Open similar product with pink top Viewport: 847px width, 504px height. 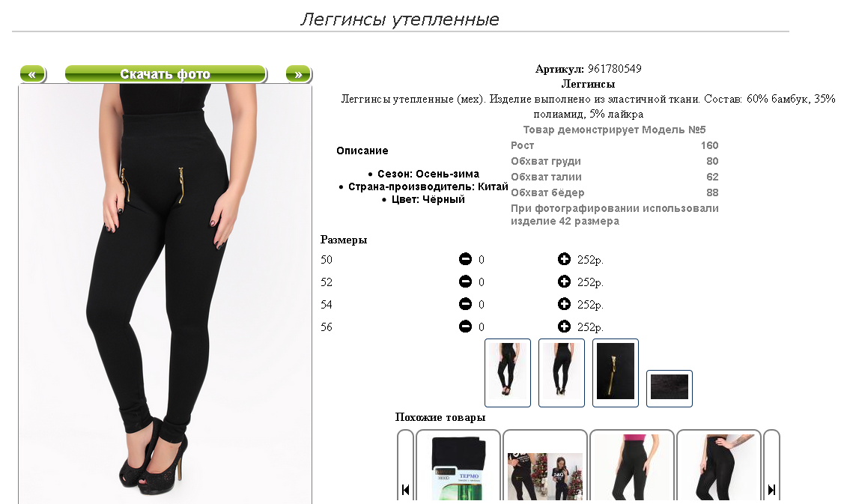click(x=632, y=467)
